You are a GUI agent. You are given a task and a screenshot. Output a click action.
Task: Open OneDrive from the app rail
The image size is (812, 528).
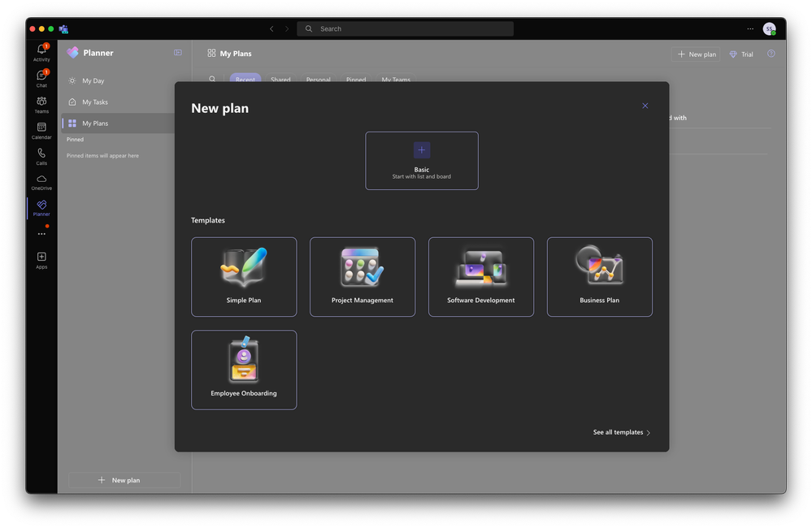(41, 182)
